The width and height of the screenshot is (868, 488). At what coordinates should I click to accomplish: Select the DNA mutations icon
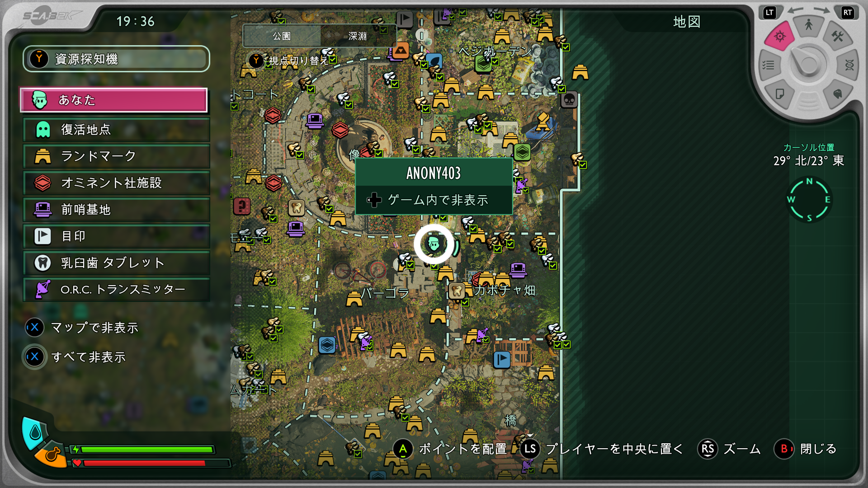point(849,65)
